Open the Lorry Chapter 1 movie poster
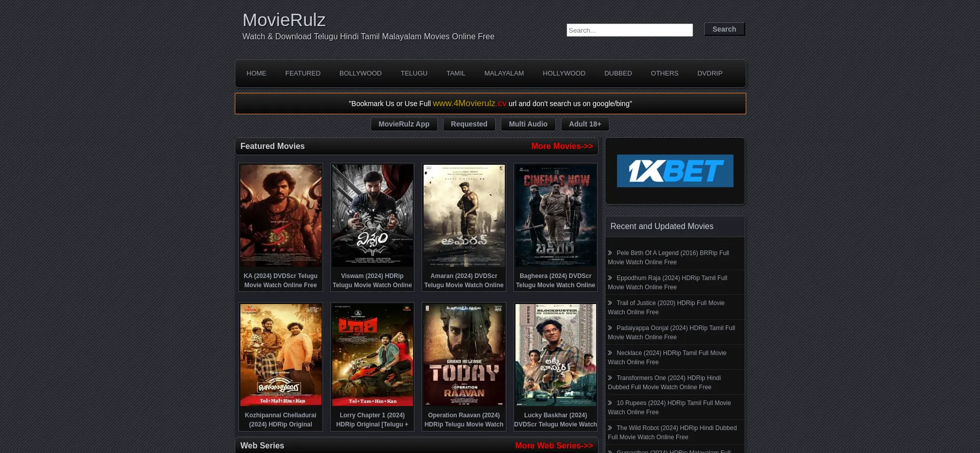Screen dimensions: 980x453 [x=372, y=355]
